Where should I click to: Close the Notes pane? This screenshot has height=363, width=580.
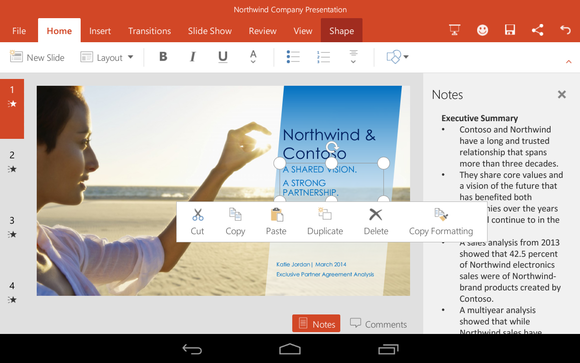click(x=562, y=94)
